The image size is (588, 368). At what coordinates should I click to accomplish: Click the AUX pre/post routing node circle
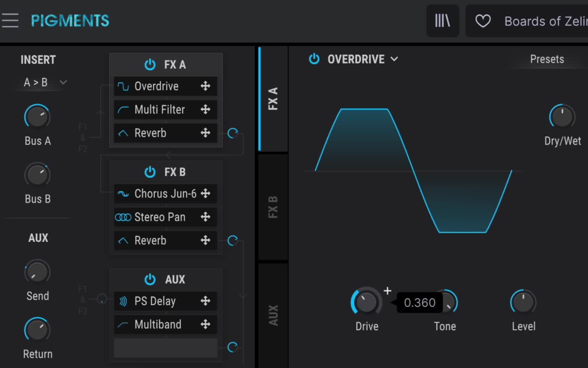[x=102, y=299]
